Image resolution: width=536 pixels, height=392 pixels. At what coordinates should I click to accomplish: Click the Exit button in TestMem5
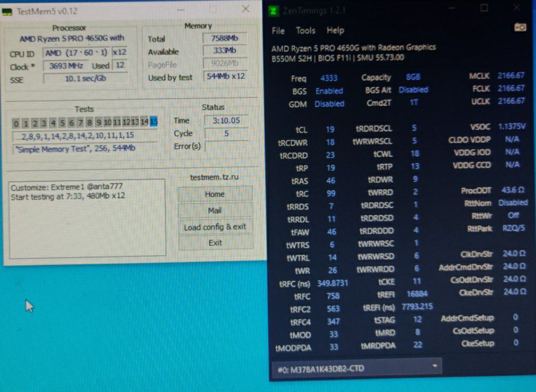pos(215,243)
